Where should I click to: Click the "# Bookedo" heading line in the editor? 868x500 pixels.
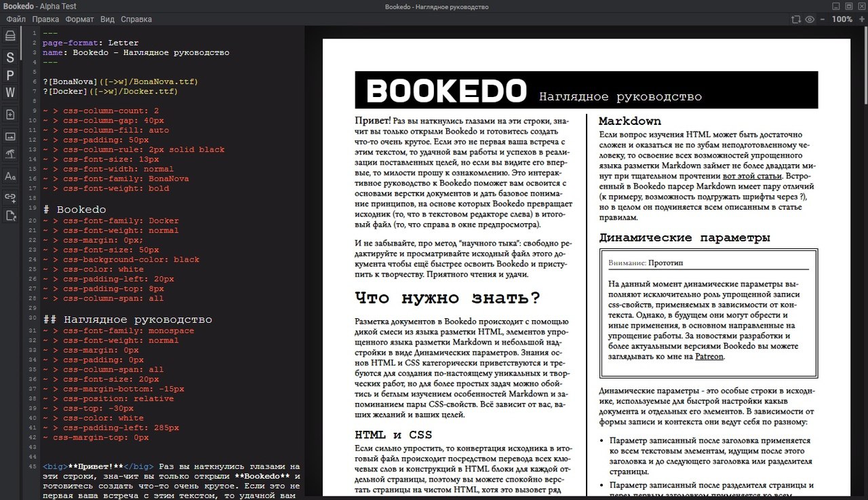74,210
